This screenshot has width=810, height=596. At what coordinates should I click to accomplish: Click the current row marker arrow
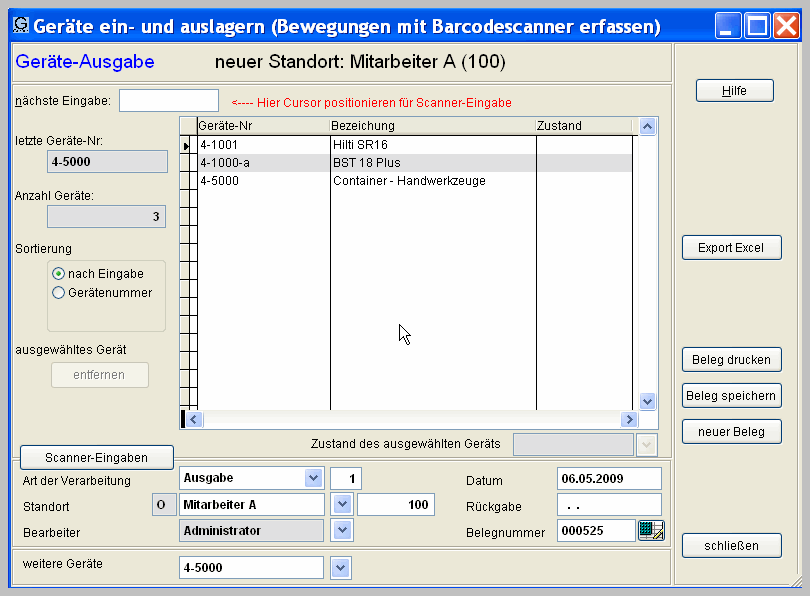(186, 147)
